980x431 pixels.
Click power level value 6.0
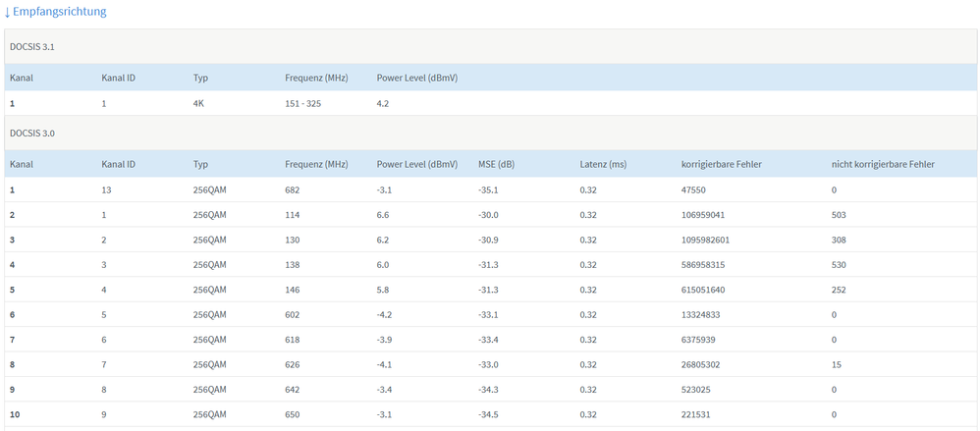pos(383,265)
